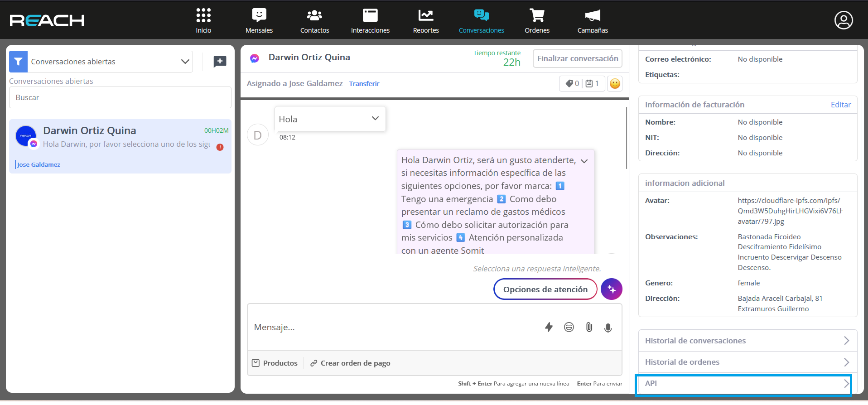Select Conversaciones in top navigation

pos(482,20)
